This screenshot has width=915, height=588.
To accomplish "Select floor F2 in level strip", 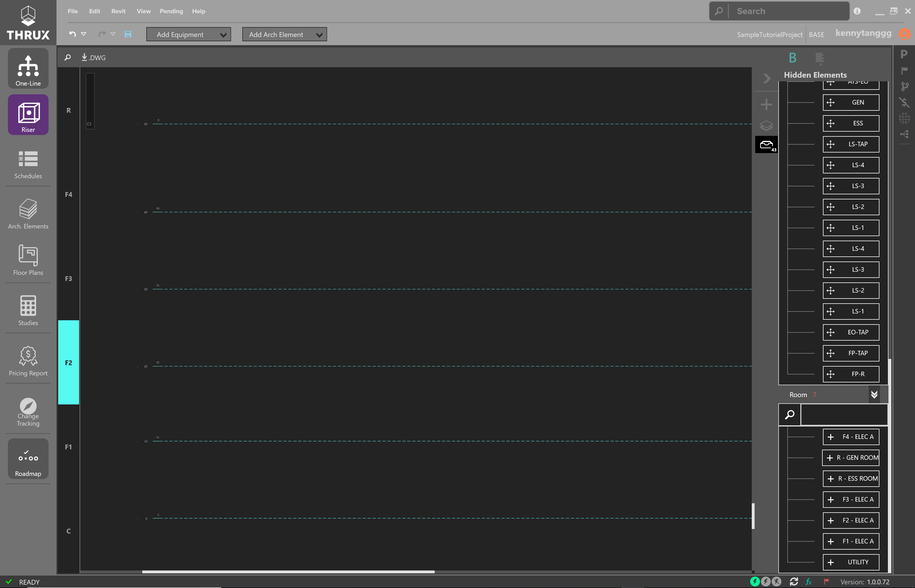I will tap(69, 362).
